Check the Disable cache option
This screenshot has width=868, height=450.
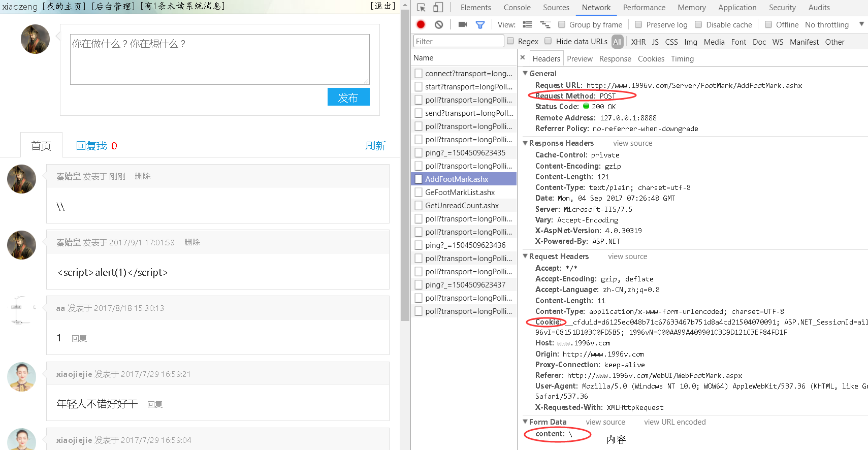click(x=698, y=24)
